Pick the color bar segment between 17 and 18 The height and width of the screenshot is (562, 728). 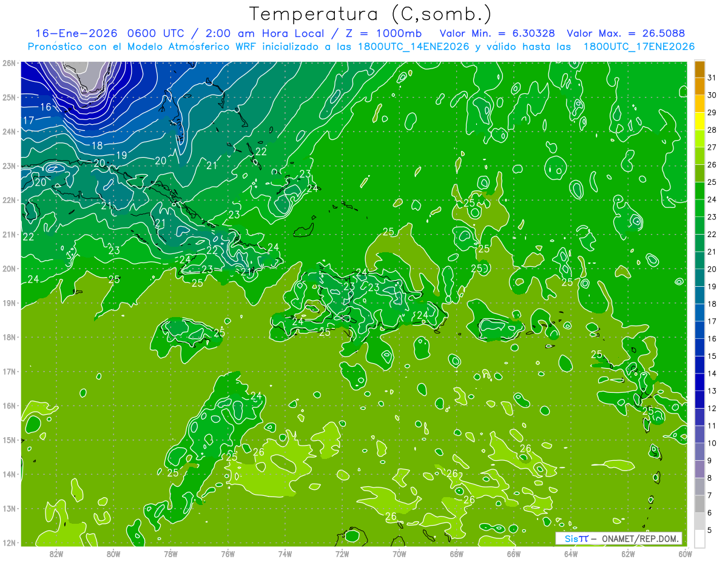tap(699, 313)
